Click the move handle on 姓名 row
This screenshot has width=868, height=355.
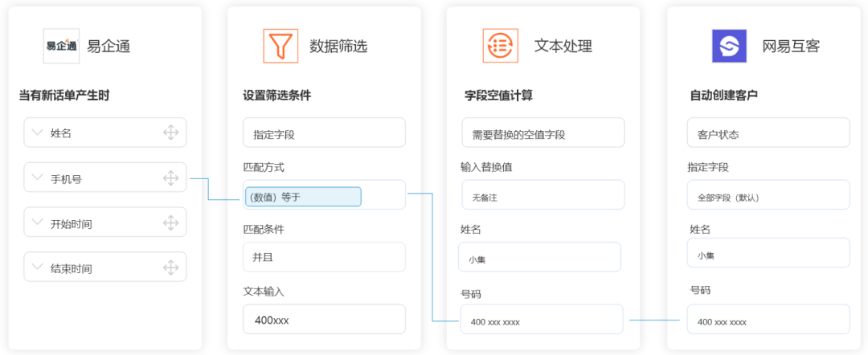[x=170, y=133]
